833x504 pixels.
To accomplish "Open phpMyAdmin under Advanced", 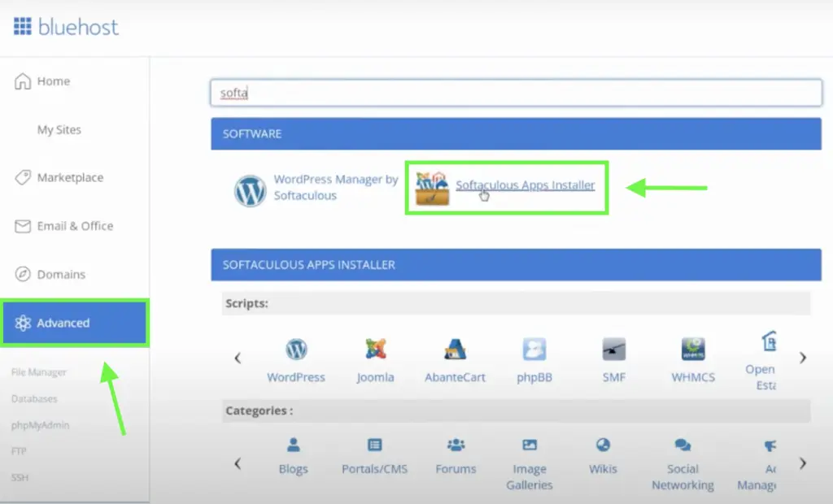I will coord(41,425).
